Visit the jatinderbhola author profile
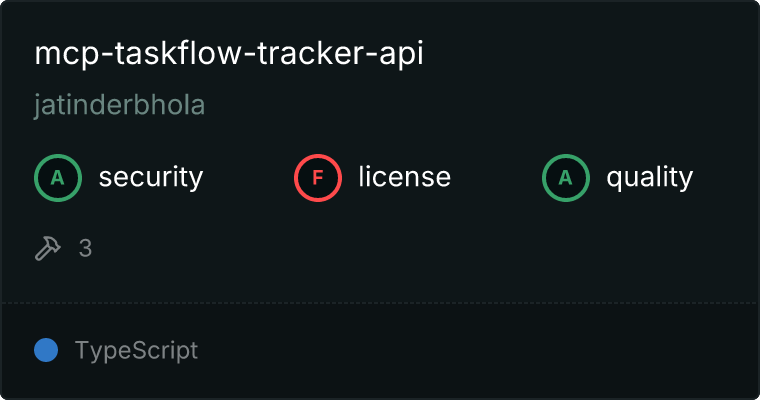Viewport: 760px width, 400px height. point(119,107)
